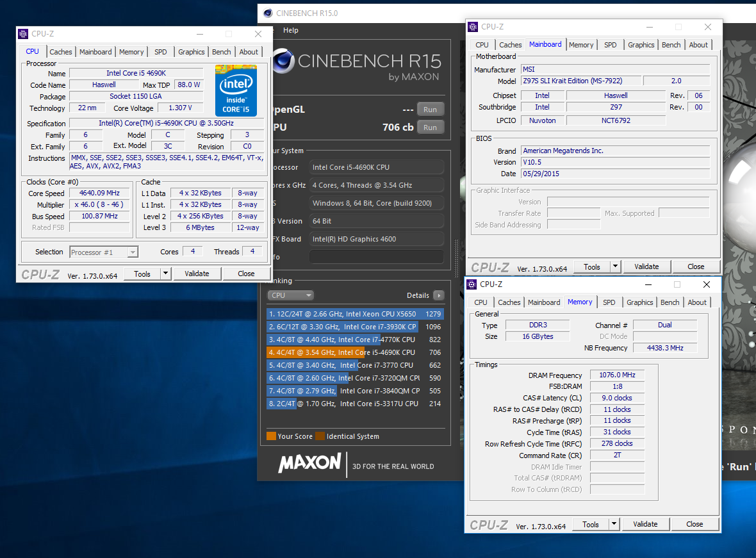The height and width of the screenshot is (558, 756).
Task: Minimize the Memory CPU-Z window
Action: pyautogui.click(x=648, y=284)
